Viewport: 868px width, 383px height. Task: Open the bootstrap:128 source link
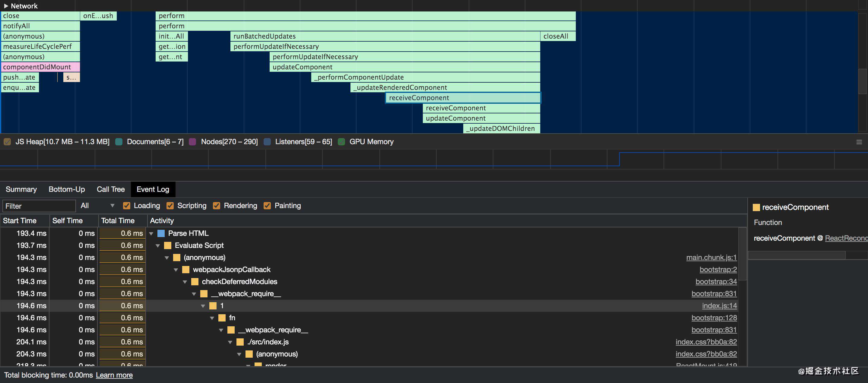click(714, 318)
